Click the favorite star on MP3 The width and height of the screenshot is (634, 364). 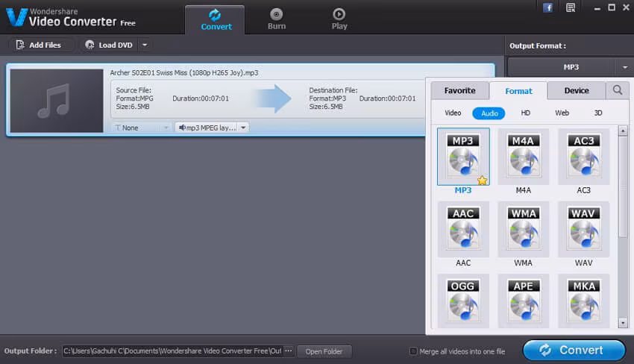(x=482, y=180)
